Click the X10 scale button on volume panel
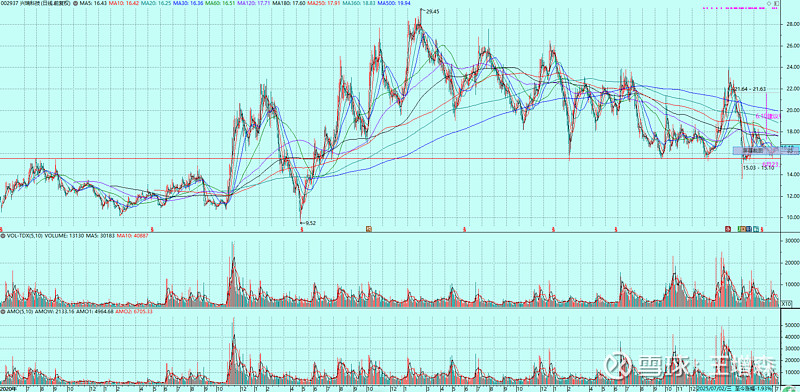 787,303
